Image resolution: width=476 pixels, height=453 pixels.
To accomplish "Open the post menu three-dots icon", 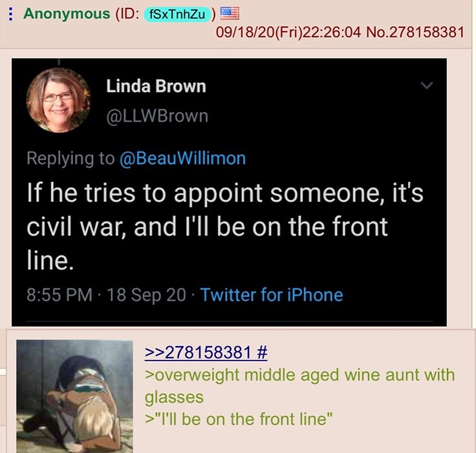I will 10,14.
